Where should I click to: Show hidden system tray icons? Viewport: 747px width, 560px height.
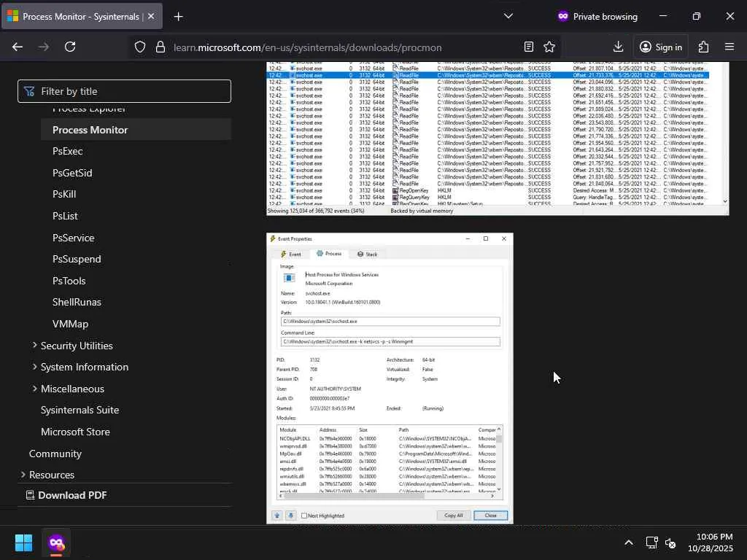pos(629,542)
